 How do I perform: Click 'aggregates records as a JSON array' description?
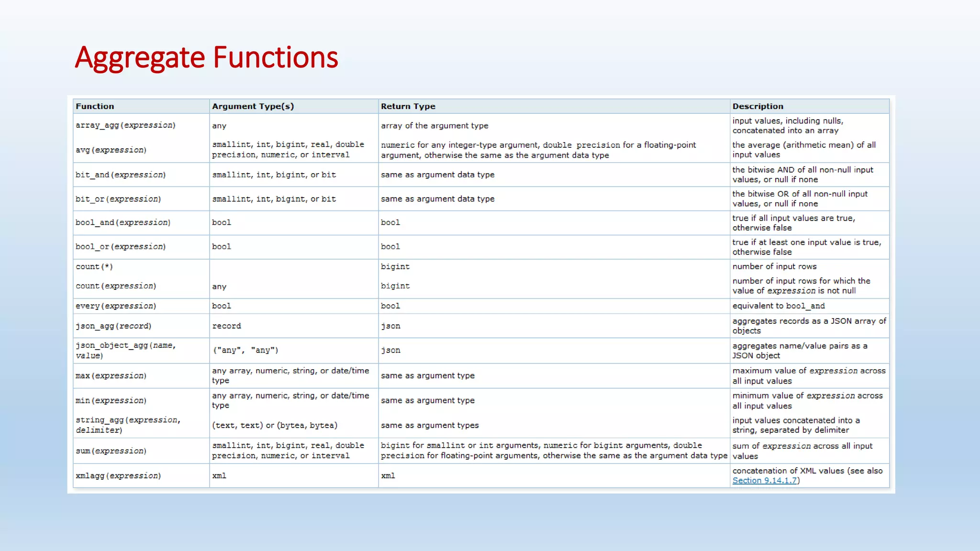809,326
